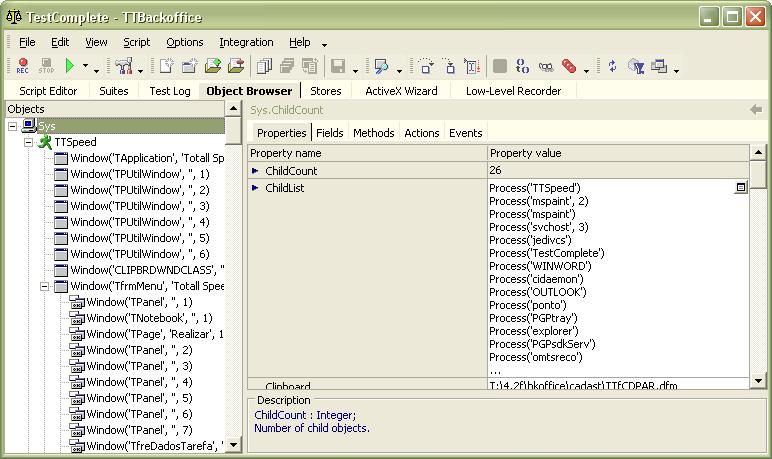
Task: Switch to the Test Log tab
Action: pos(169,91)
